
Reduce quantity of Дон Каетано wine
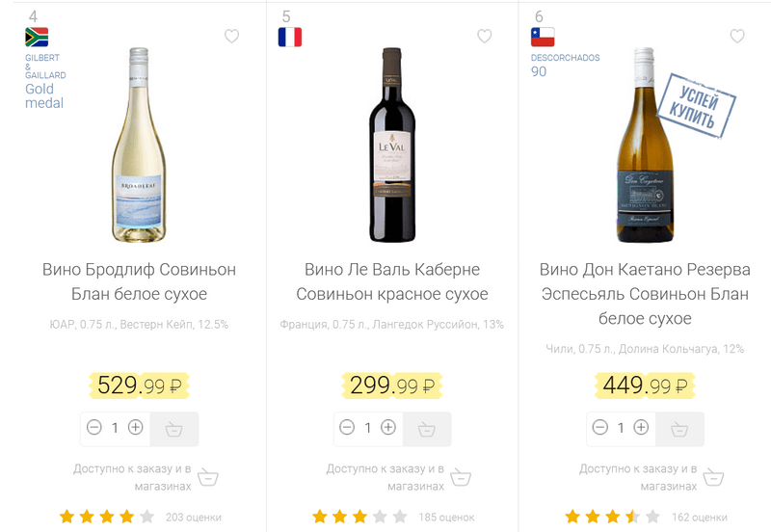pos(598,428)
